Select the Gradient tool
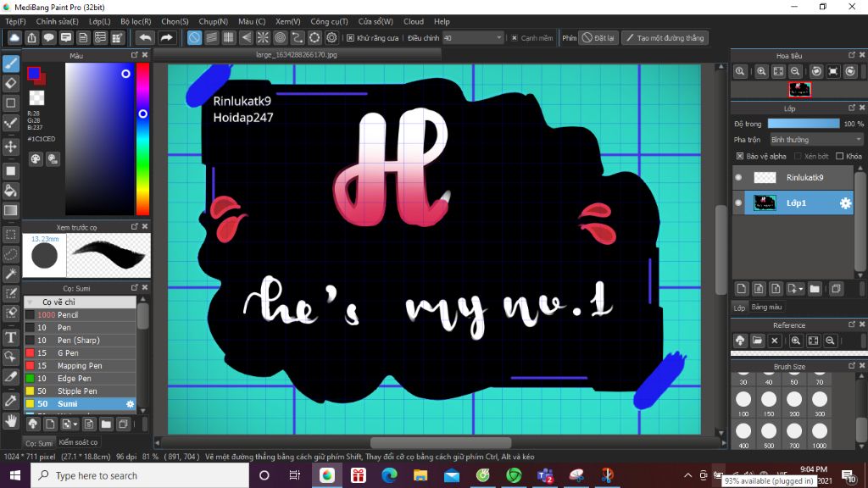The image size is (868, 488). pyautogui.click(x=11, y=211)
